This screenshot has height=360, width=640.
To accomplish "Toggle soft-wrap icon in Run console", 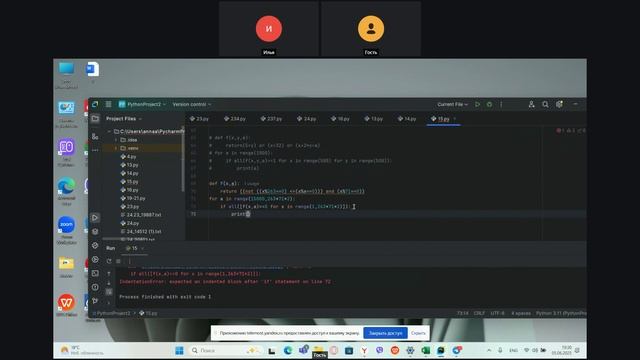I will (x=109, y=292).
